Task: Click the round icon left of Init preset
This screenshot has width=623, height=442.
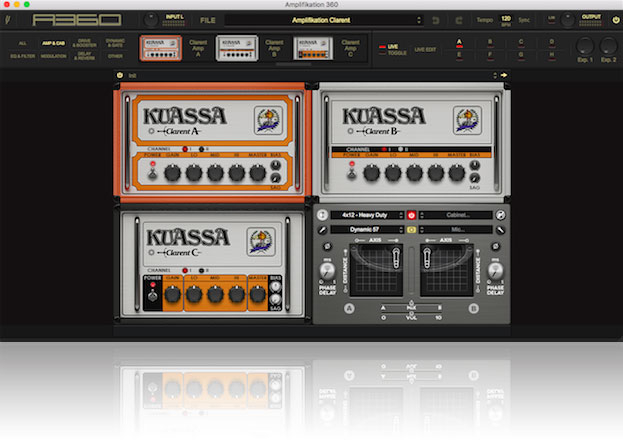Action: click(x=120, y=75)
